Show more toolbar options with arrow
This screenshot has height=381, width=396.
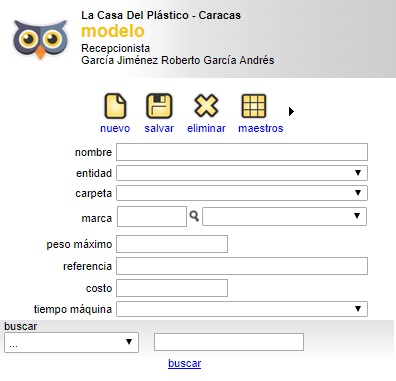[291, 111]
